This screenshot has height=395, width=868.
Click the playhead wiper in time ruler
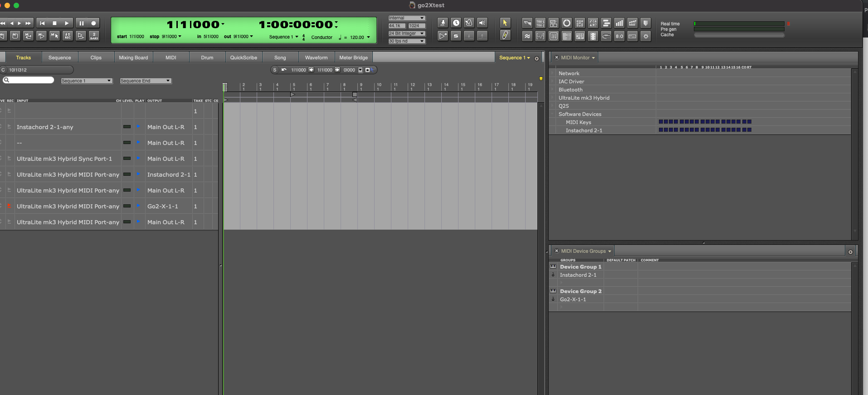224,87
